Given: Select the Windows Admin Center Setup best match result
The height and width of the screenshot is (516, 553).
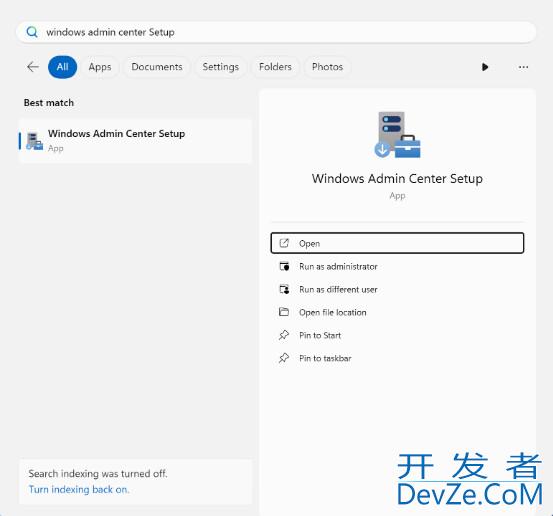Looking at the screenshot, I should (135, 141).
